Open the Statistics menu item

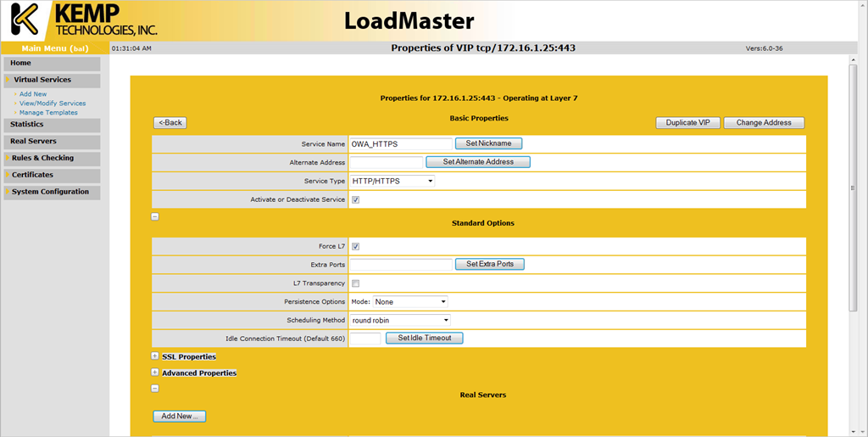[52, 125]
